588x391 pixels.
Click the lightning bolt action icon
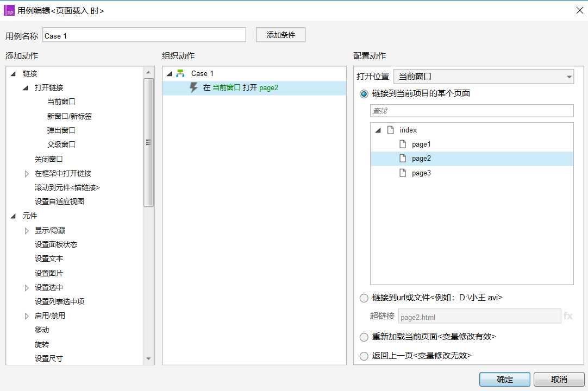193,88
